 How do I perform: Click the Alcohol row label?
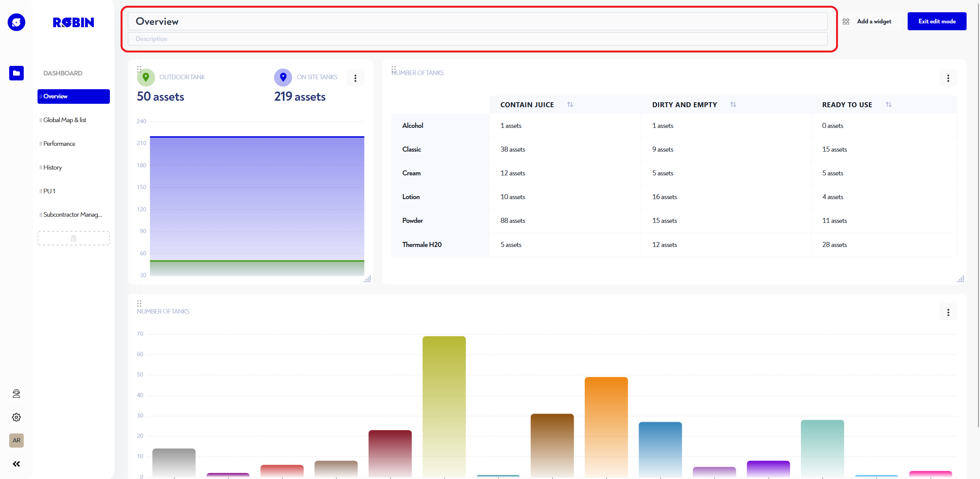pos(413,126)
